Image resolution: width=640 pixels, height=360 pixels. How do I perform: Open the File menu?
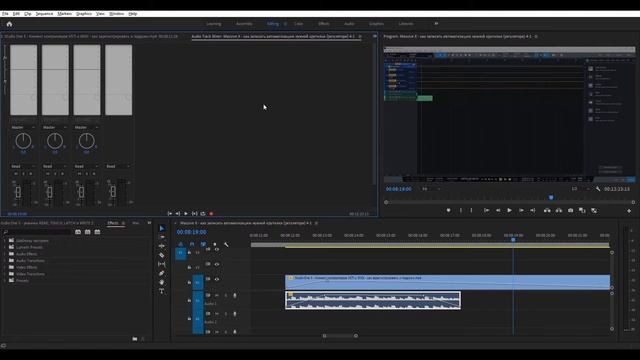tap(5, 13)
